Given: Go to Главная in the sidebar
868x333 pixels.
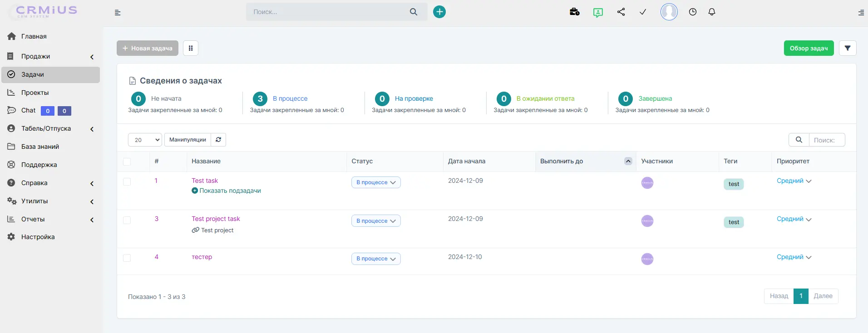Looking at the screenshot, I should (x=50, y=36).
